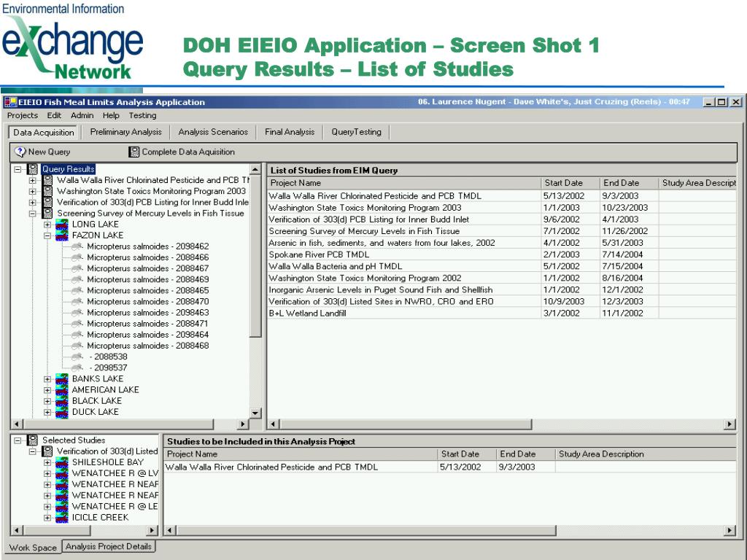Select Arsenic in fish, sediments, and waters row
The width and height of the screenshot is (747, 560).
pyautogui.click(x=502, y=243)
